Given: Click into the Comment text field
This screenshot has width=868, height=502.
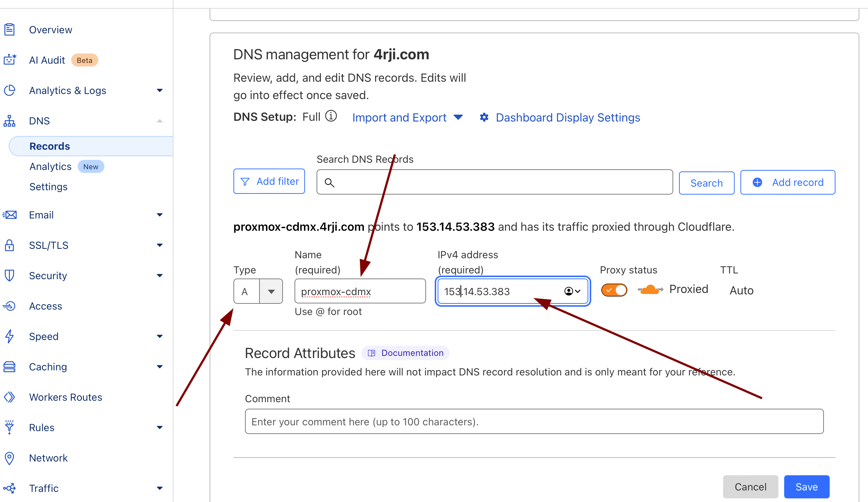Looking at the screenshot, I should [534, 422].
